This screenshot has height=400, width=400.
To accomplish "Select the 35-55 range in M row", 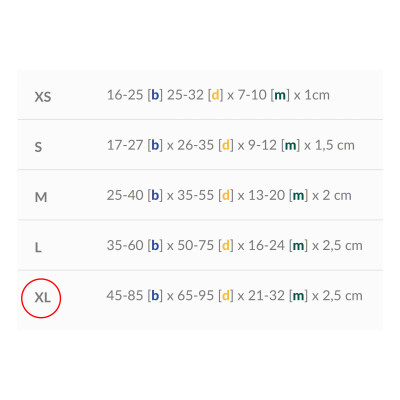I will coord(195,195).
